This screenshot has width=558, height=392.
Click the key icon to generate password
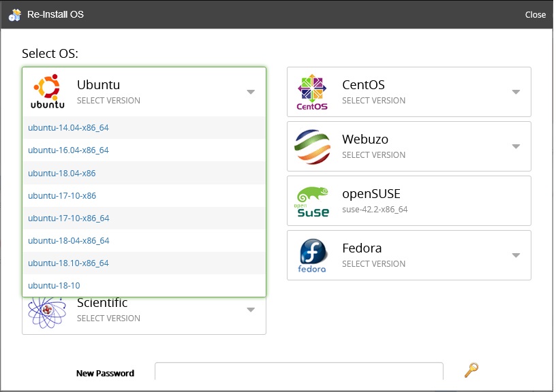(x=471, y=370)
